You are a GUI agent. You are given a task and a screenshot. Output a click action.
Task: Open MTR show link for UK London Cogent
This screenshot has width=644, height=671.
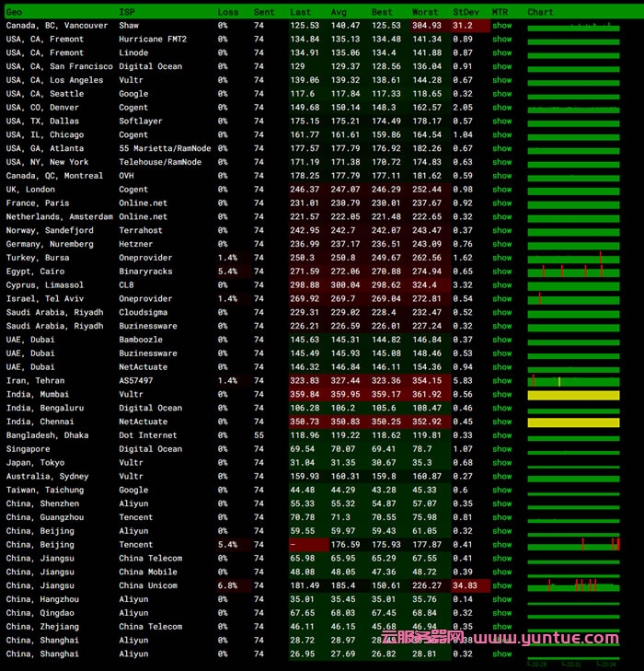tap(501, 190)
